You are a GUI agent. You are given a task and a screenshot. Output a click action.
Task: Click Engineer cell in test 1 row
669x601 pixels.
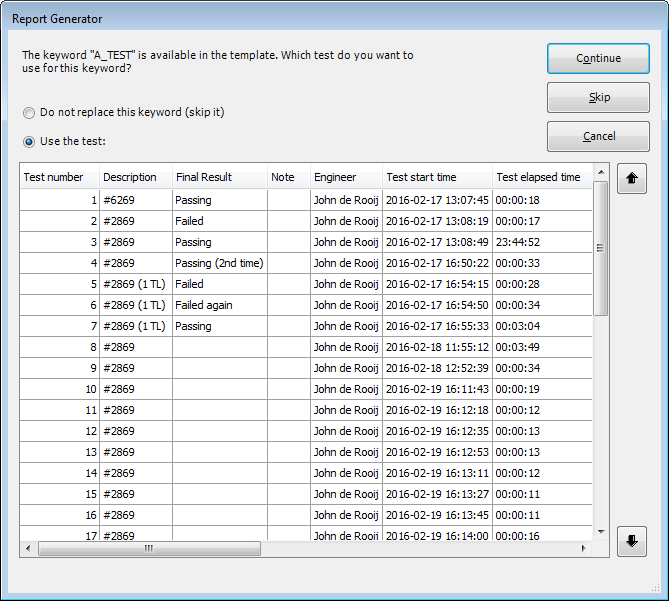346,200
